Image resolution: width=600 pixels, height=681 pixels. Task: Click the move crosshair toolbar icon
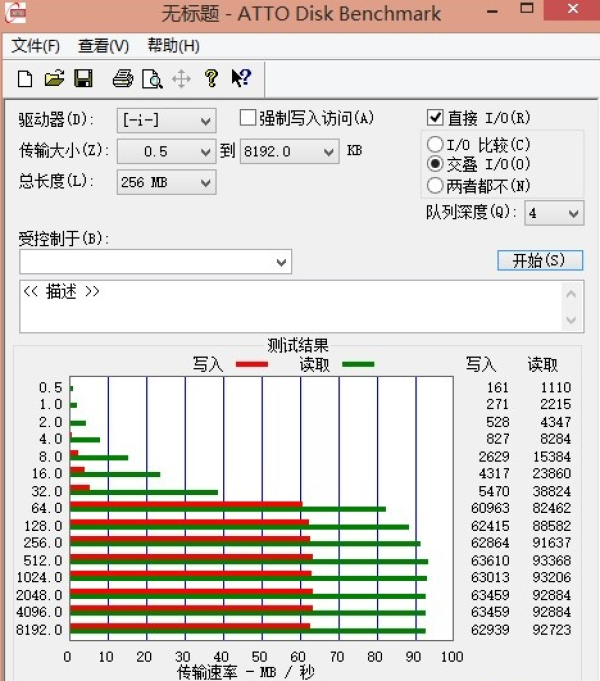(x=181, y=79)
